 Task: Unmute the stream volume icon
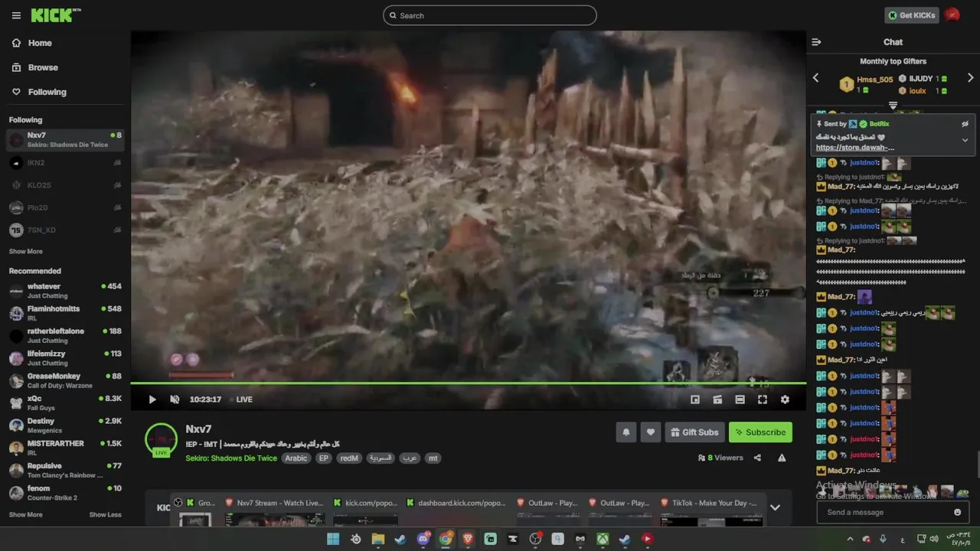[x=175, y=399]
